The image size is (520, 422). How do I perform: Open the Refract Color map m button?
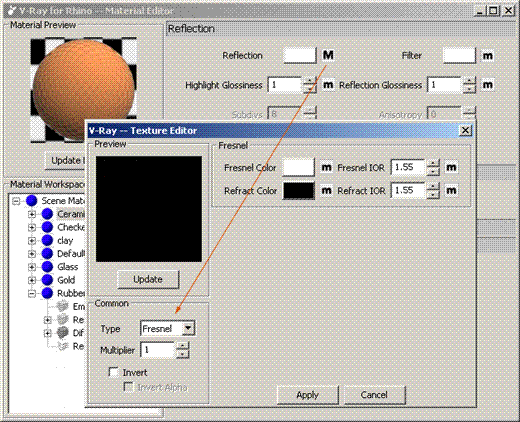point(326,191)
